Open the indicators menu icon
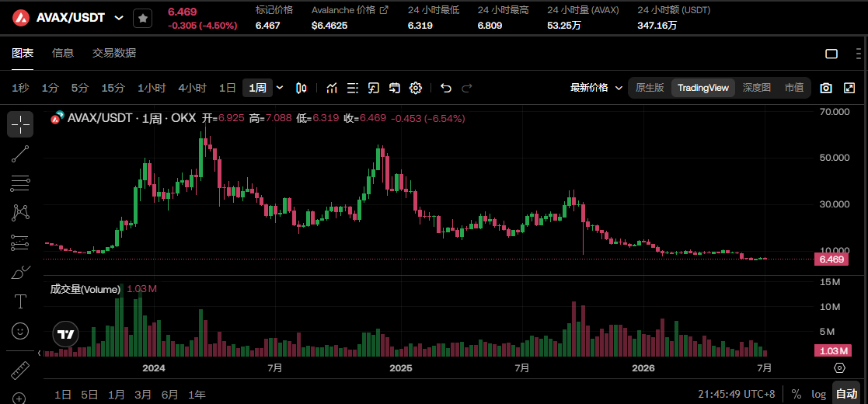 (332, 88)
